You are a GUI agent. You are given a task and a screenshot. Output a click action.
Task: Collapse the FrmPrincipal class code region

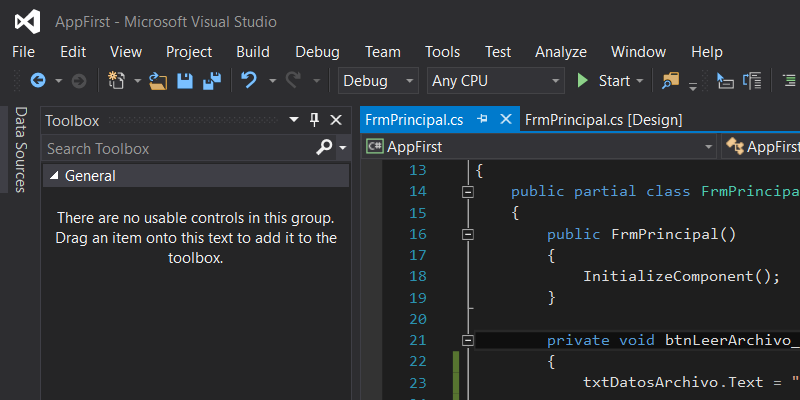click(466, 191)
